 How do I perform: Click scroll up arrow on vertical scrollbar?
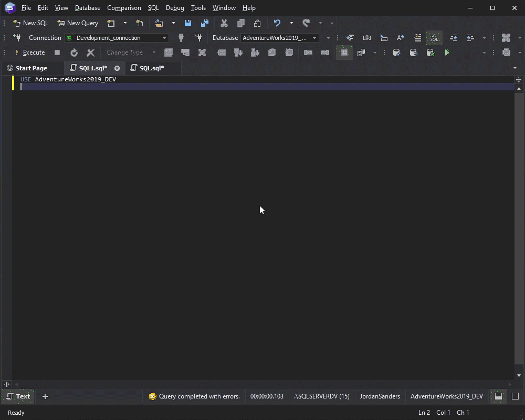pos(519,88)
